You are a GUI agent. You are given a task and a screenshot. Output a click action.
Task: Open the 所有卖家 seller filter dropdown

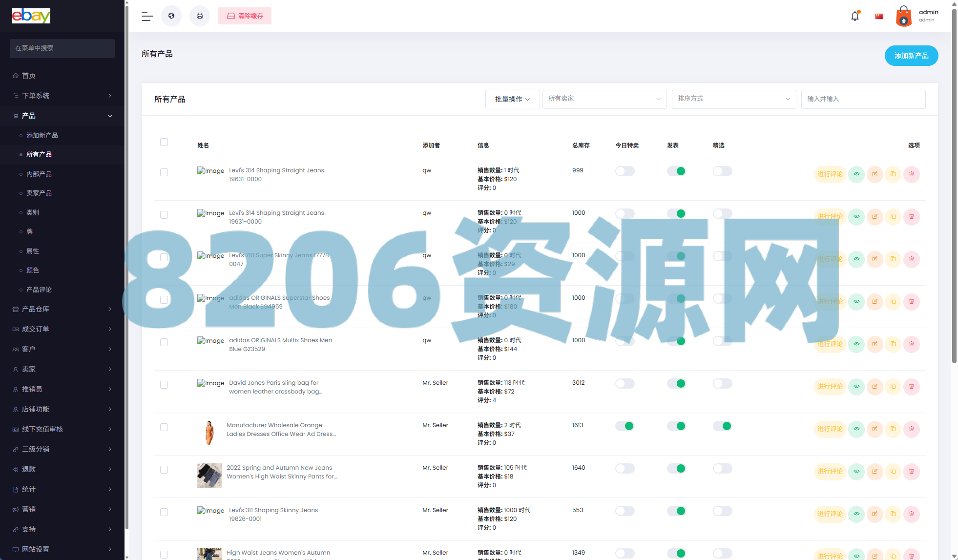coord(604,99)
